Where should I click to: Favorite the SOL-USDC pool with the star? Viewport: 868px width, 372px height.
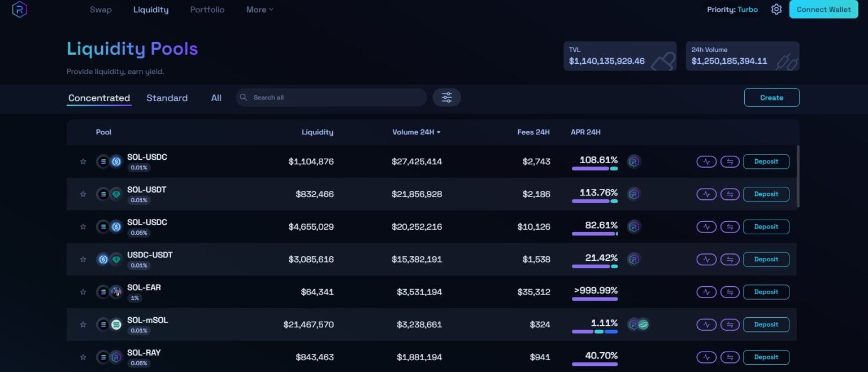pos(83,161)
